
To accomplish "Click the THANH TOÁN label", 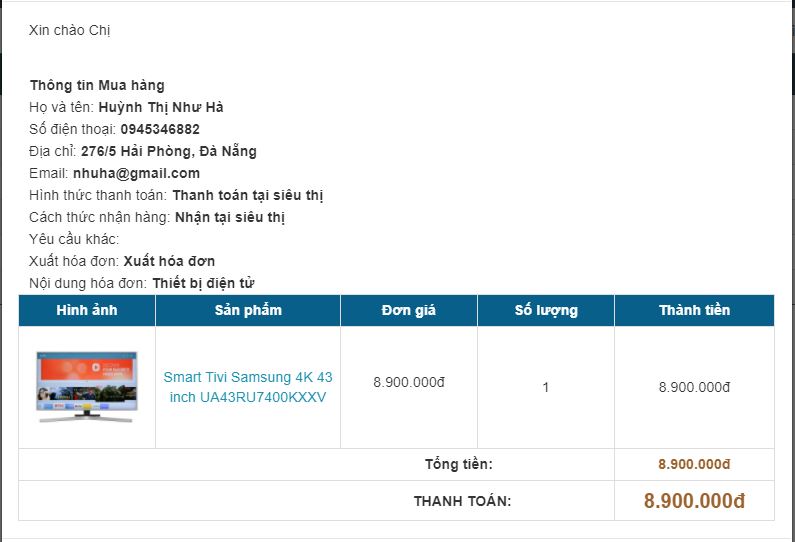I will 462,501.
